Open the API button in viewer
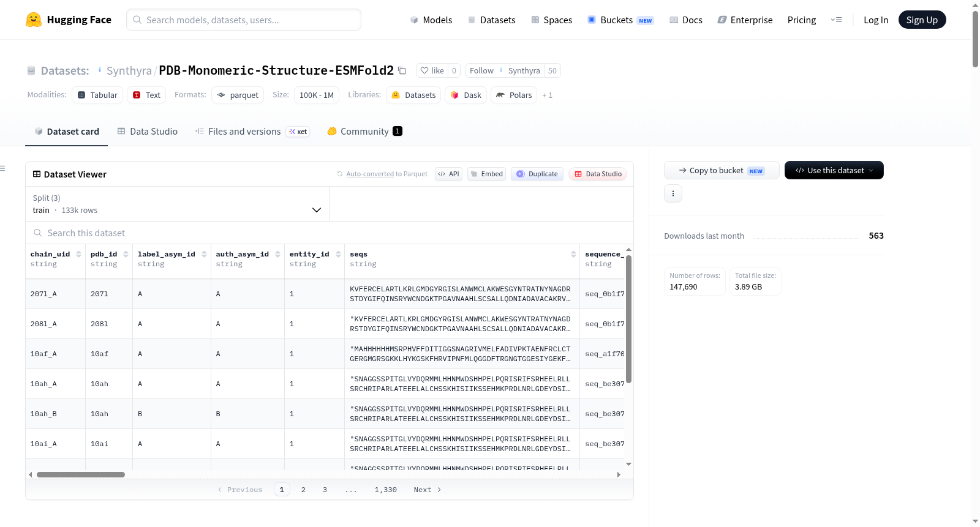 [x=448, y=174]
